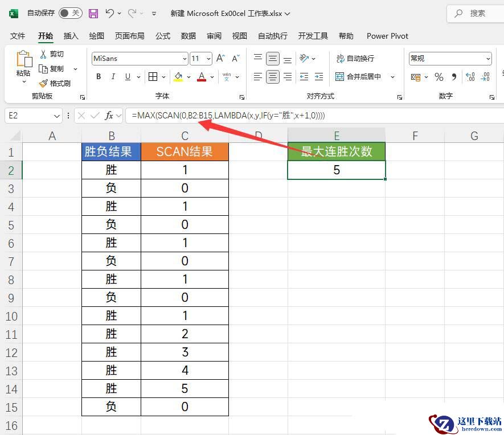
Task: Click the 搜索 search box
Action: (x=476, y=14)
